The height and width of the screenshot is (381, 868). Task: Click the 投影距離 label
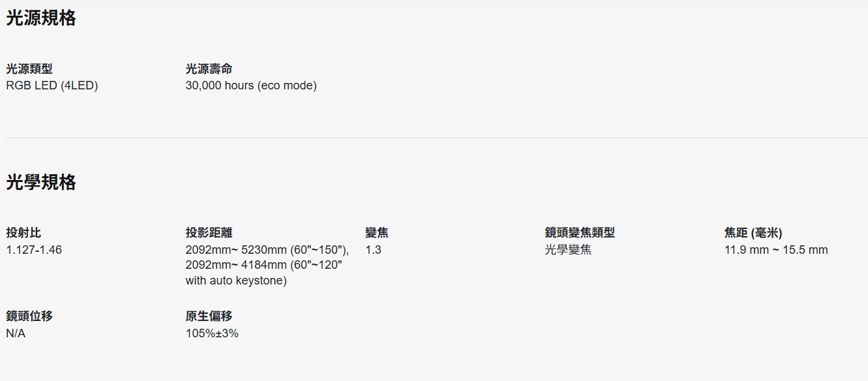pyautogui.click(x=209, y=233)
